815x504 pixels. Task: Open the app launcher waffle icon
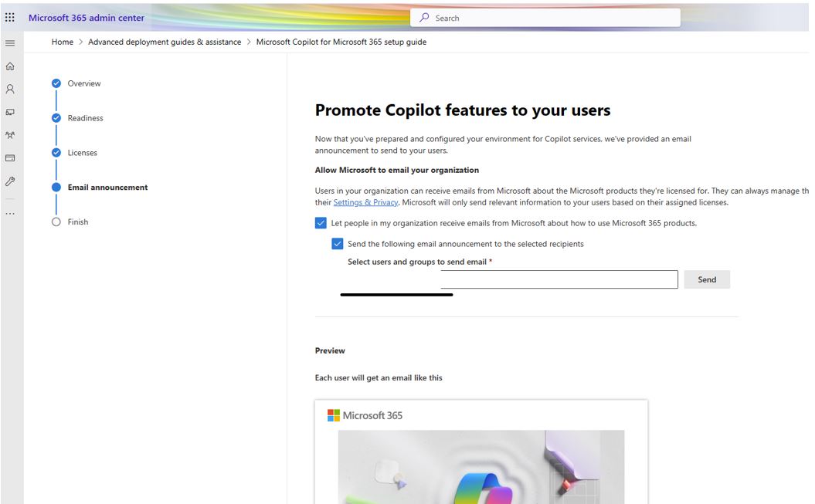(10, 18)
